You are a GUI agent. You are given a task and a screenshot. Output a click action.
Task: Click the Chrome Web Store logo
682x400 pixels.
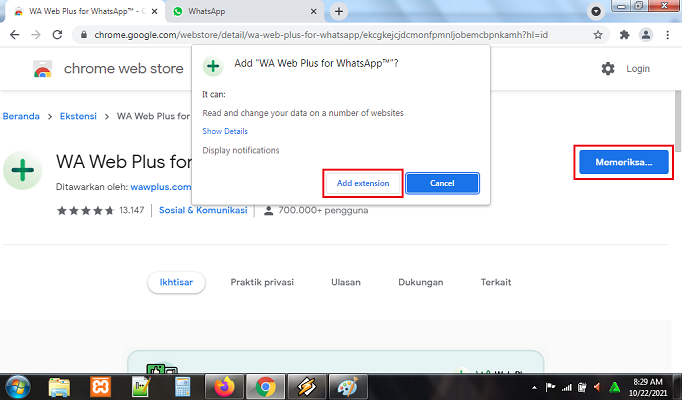click(43, 69)
